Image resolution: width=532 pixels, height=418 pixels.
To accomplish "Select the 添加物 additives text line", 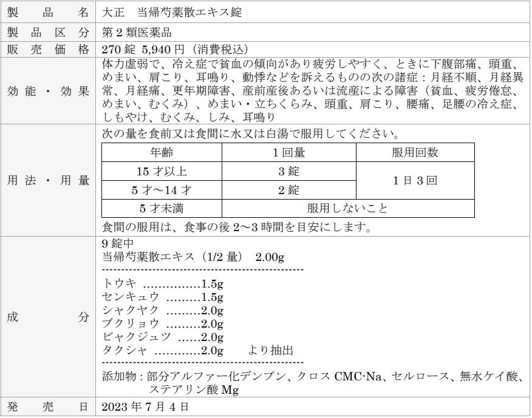I will coord(312,377).
